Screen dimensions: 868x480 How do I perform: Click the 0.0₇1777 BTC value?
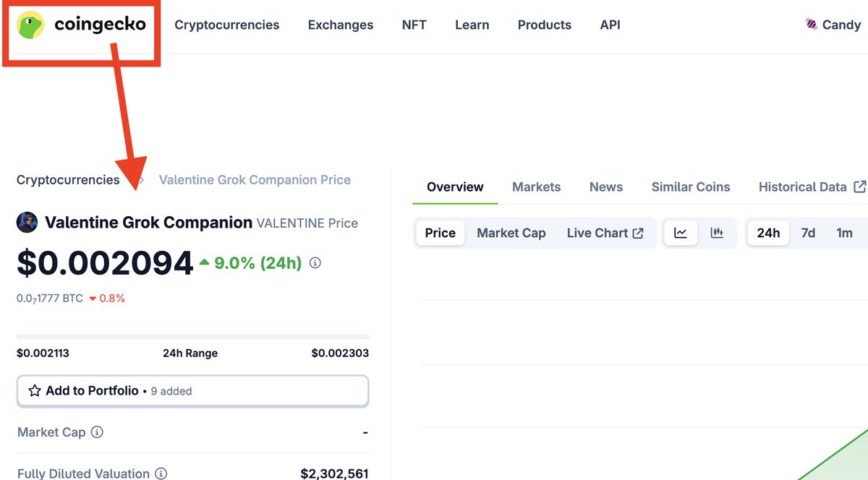tap(50, 299)
